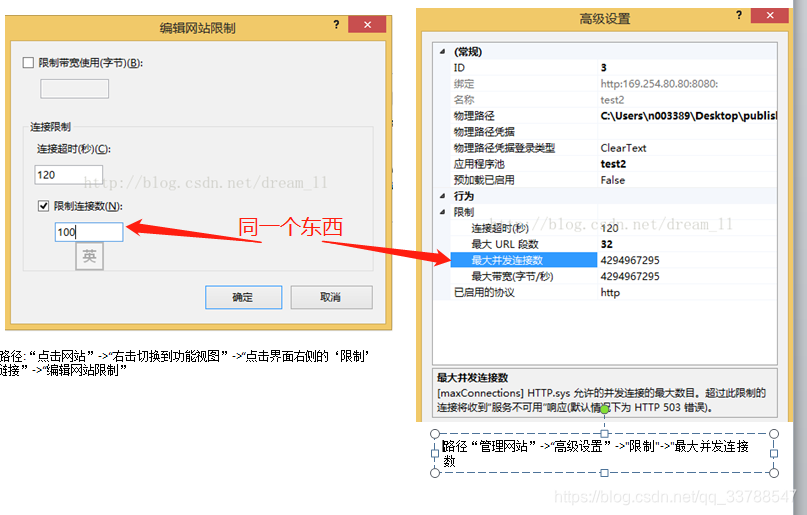Image resolution: width=807 pixels, height=515 pixels.
Task: Uncheck the 限制连接数 checkbox
Action: [43, 206]
